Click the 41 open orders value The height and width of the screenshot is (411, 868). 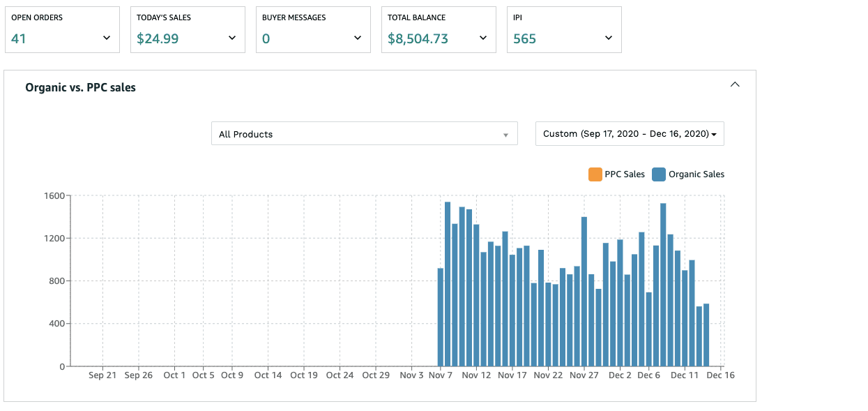pos(19,39)
